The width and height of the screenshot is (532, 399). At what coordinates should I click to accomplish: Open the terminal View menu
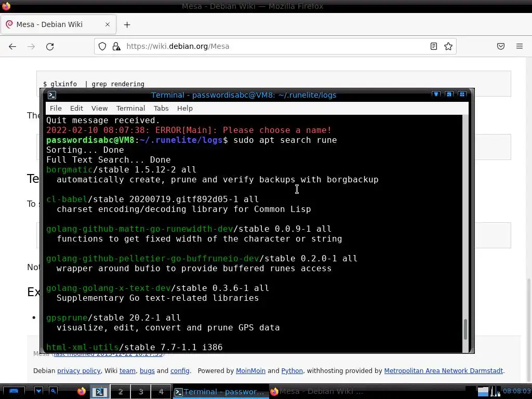click(99, 108)
